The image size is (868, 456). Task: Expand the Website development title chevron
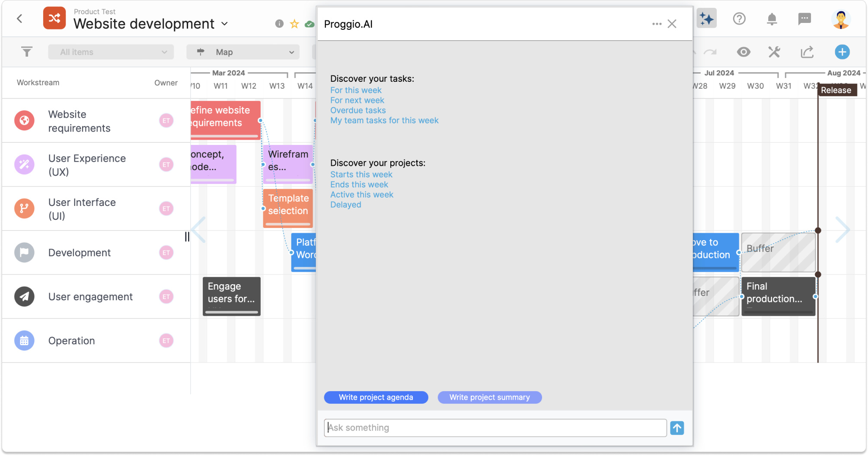(225, 24)
